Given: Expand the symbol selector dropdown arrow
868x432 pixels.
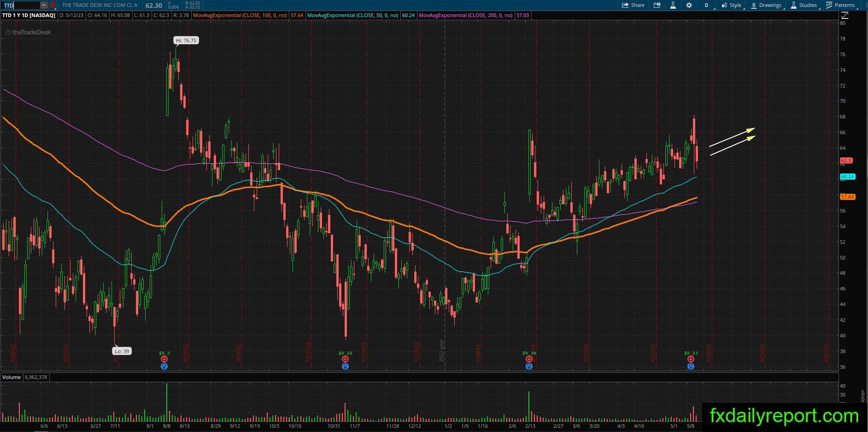Looking at the screenshot, I should (x=43, y=5).
